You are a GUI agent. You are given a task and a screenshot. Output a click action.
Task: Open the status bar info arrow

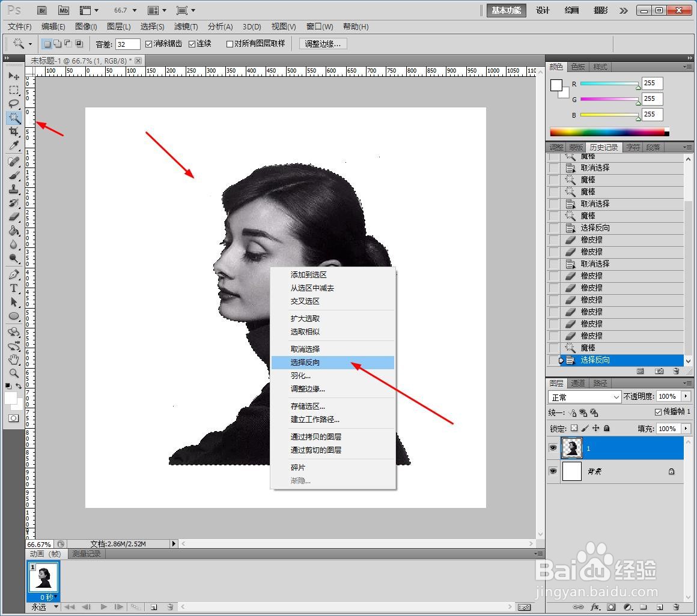(174, 543)
